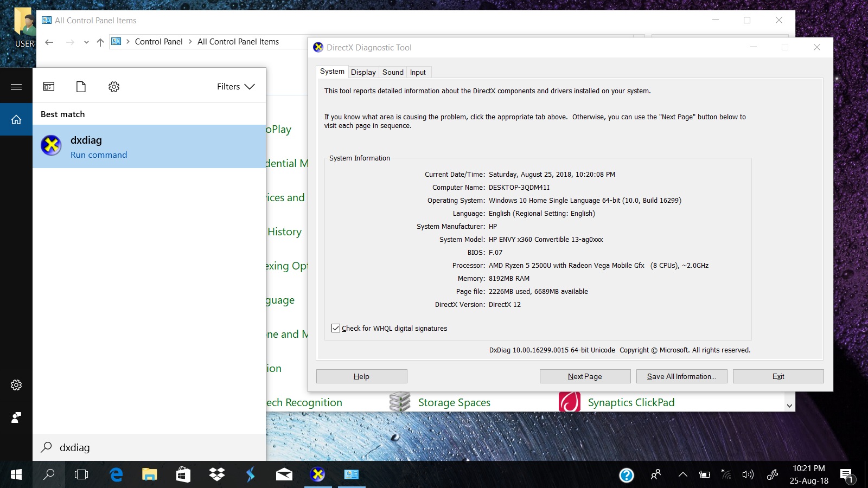Open the Mail app from taskbar
This screenshot has height=488, width=868.
click(x=284, y=474)
